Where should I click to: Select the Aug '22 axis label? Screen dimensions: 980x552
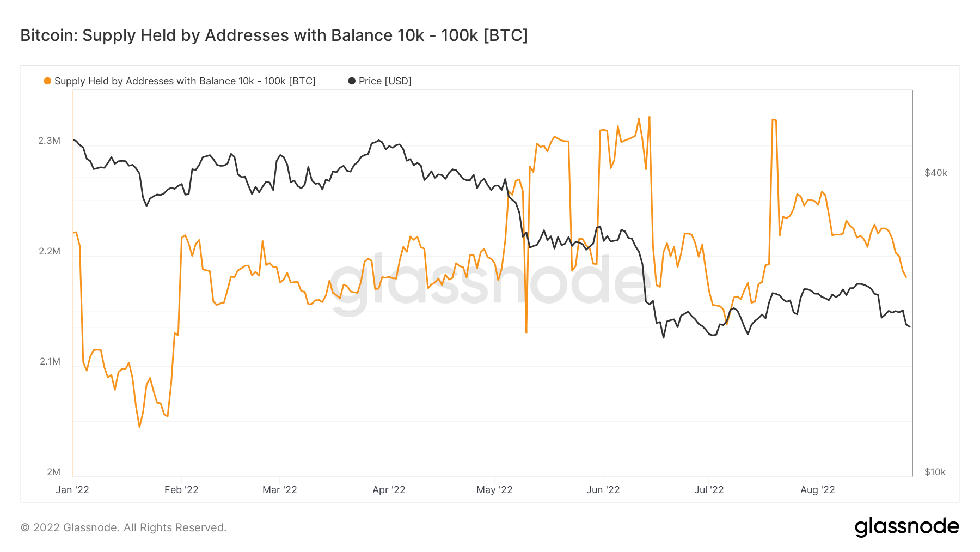pos(818,490)
